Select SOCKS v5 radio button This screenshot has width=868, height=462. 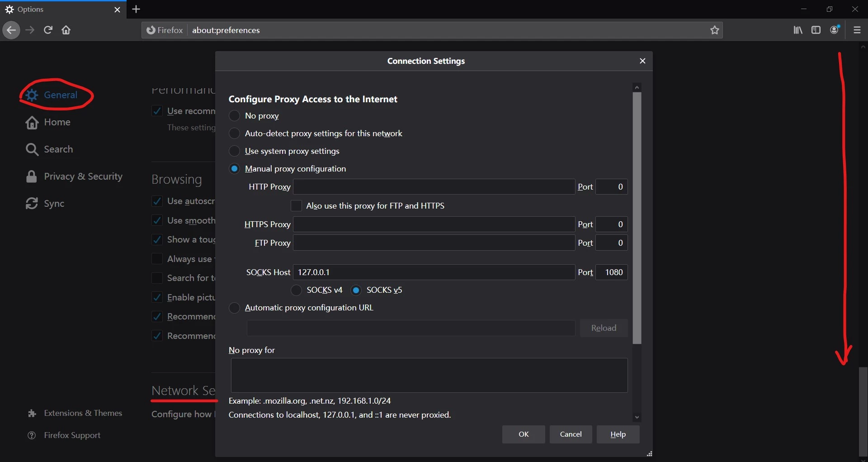tap(356, 290)
